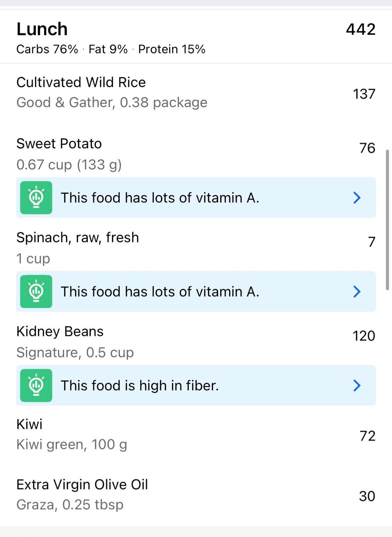Tap the Olive Oil 30 calorie value
The height and width of the screenshot is (537, 392).
(367, 496)
